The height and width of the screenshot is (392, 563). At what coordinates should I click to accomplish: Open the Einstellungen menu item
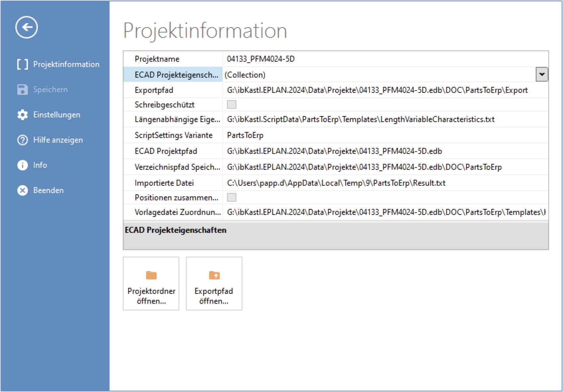(x=56, y=115)
